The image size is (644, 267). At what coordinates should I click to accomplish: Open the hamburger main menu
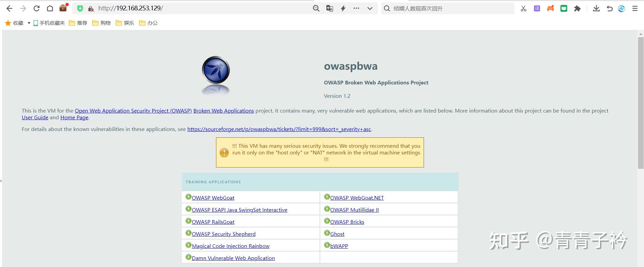tap(635, 8)
